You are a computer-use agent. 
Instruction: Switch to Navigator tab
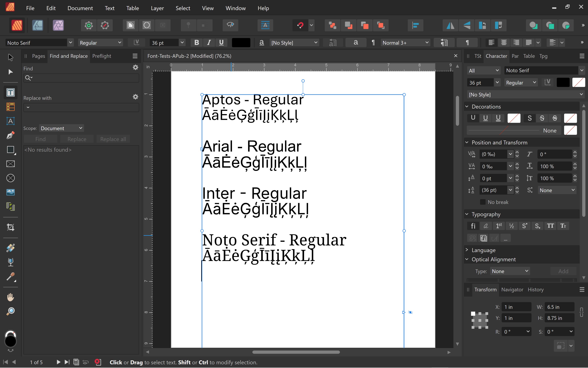point(512,290)
